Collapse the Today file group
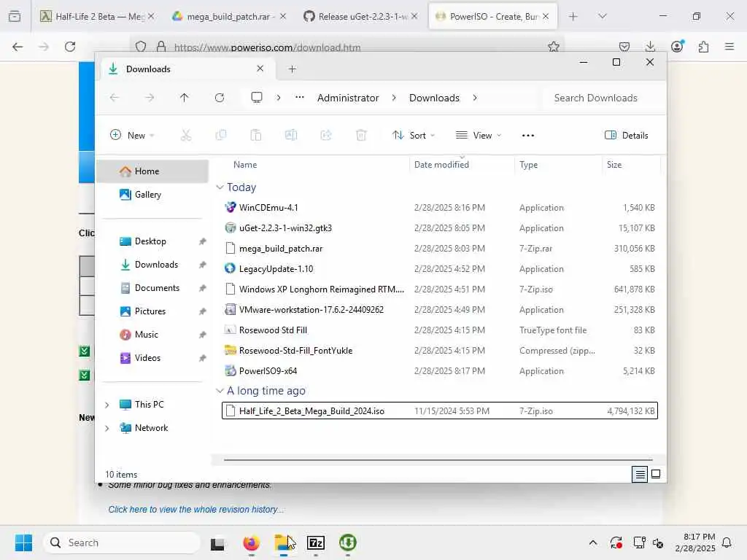 pyautogui.click(x=220, y=187)
